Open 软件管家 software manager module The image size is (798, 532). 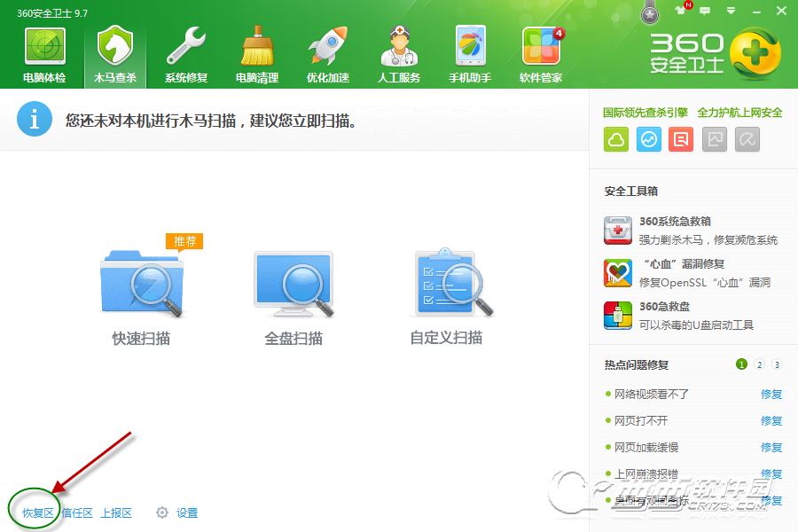[541, 55]
